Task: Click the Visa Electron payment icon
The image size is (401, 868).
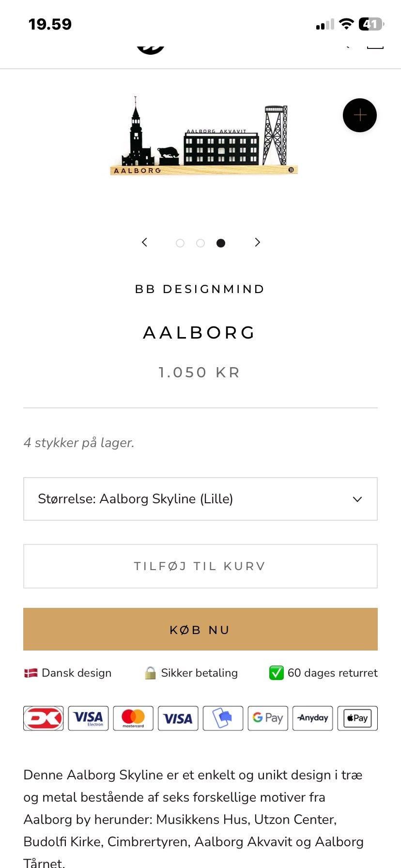Action: [x=88, y=718]
